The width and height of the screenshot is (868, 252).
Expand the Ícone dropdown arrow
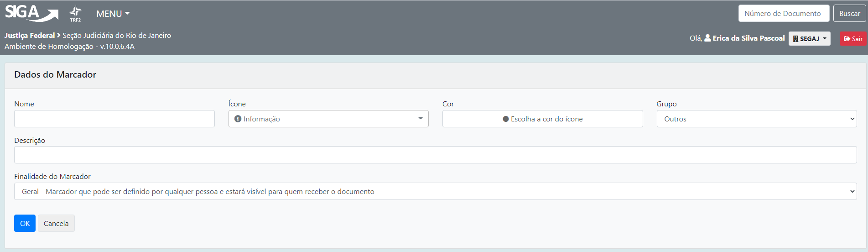click(420, 119)
